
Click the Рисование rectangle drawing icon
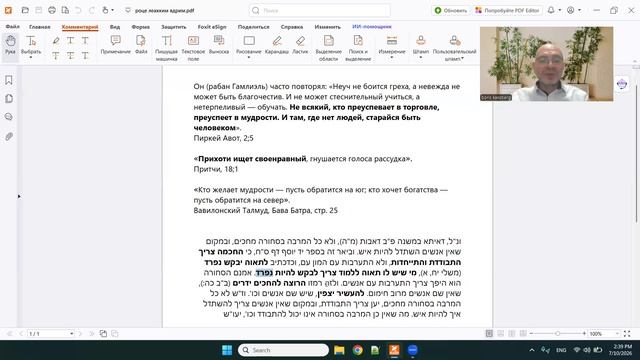coord(249,40)
